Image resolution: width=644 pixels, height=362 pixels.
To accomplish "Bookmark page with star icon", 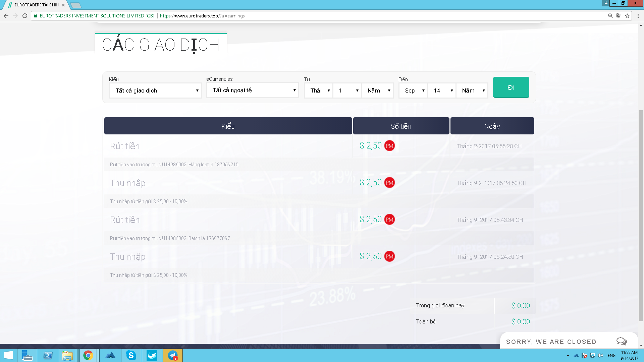I will [627, 16].
